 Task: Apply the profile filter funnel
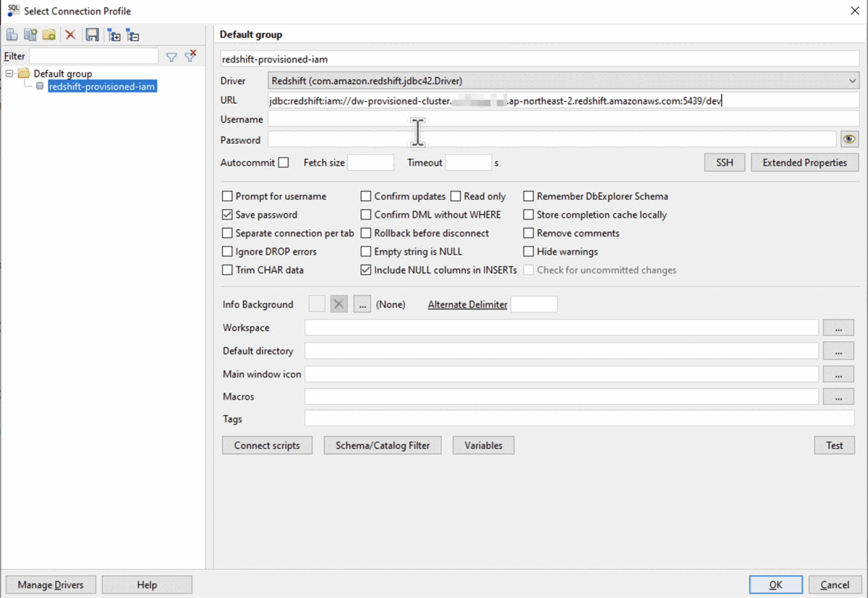point(171,56)
